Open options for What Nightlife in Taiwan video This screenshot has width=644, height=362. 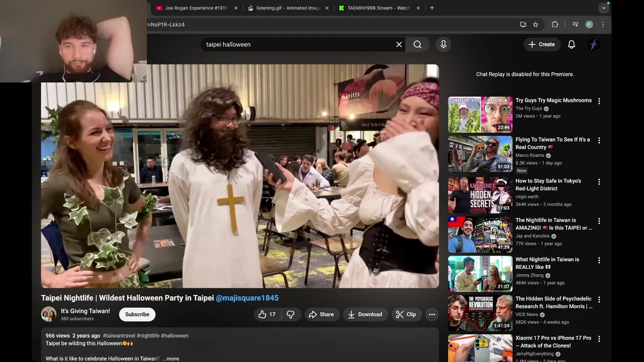point(599,260)
